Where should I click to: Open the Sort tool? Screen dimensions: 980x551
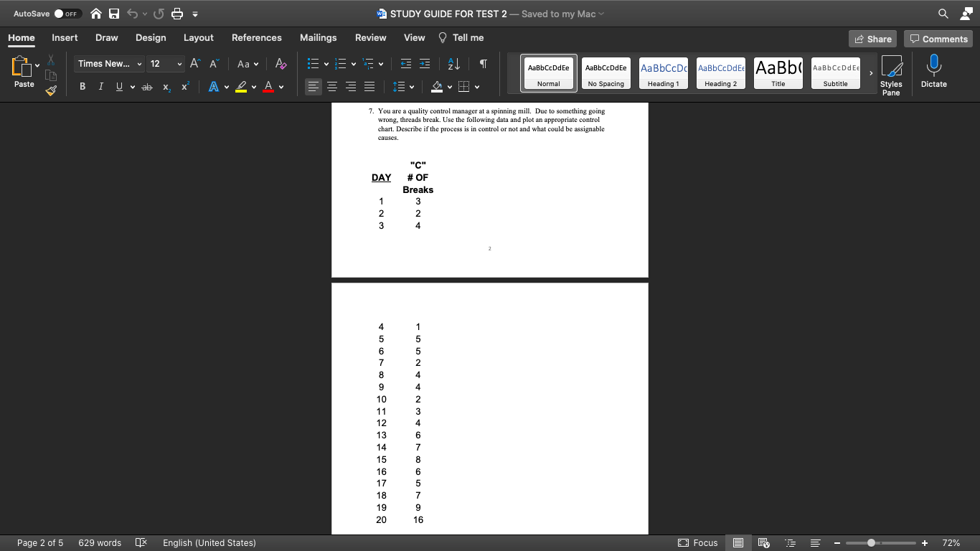point(452,64)
